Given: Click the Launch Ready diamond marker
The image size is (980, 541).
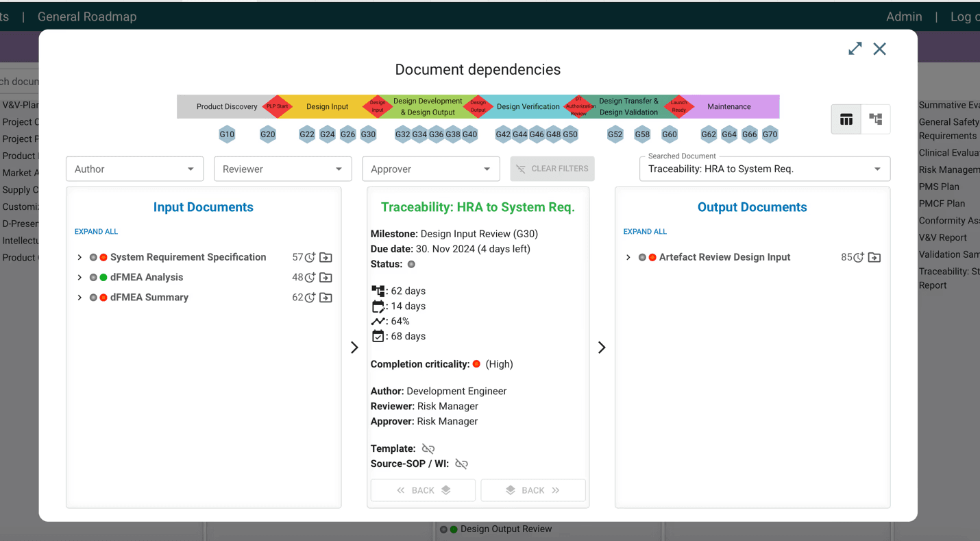Looking at the screenshot, I should (678, 106).
